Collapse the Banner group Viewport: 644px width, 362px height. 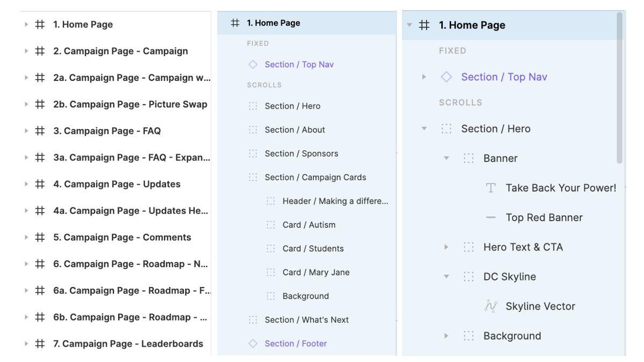[446, 158]
